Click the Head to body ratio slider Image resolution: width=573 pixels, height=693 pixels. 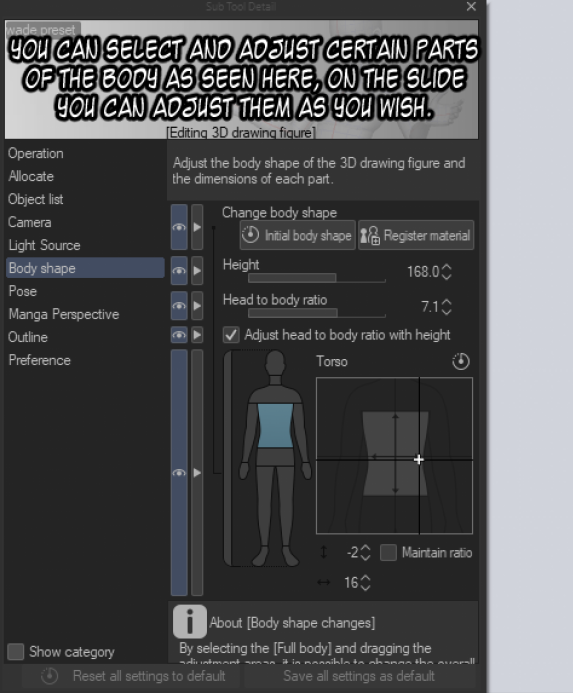point(317,313)
